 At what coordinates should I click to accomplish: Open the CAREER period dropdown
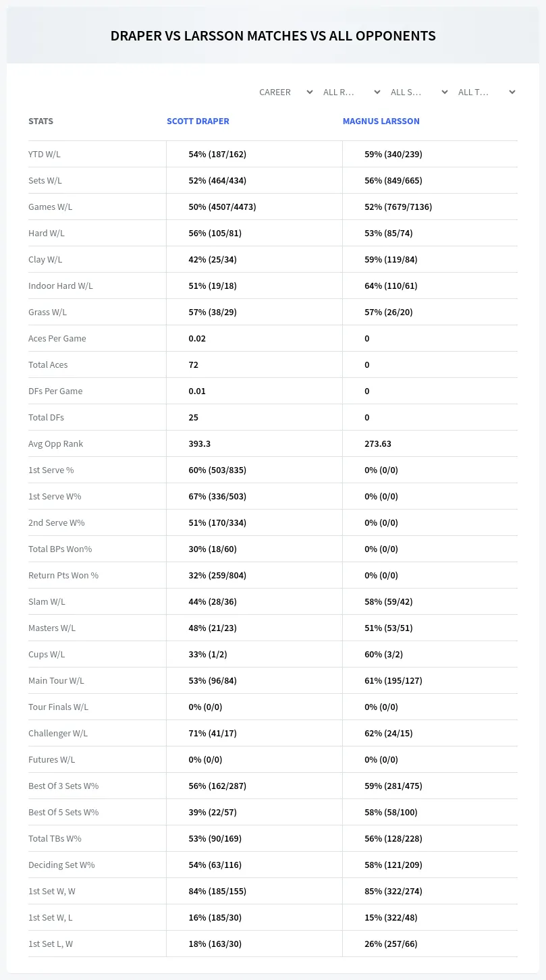285,92
